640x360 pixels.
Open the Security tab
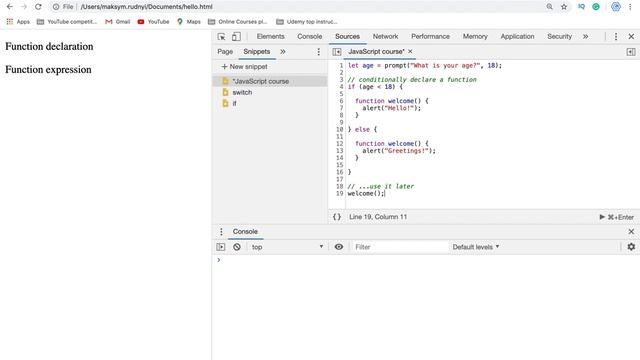pos(559,36)
